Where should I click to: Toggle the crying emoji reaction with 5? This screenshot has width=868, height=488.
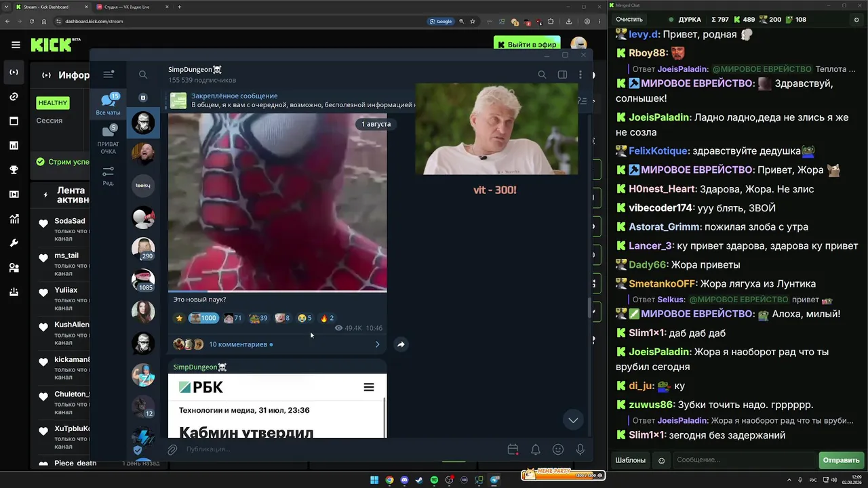click(x=304, y=318)
